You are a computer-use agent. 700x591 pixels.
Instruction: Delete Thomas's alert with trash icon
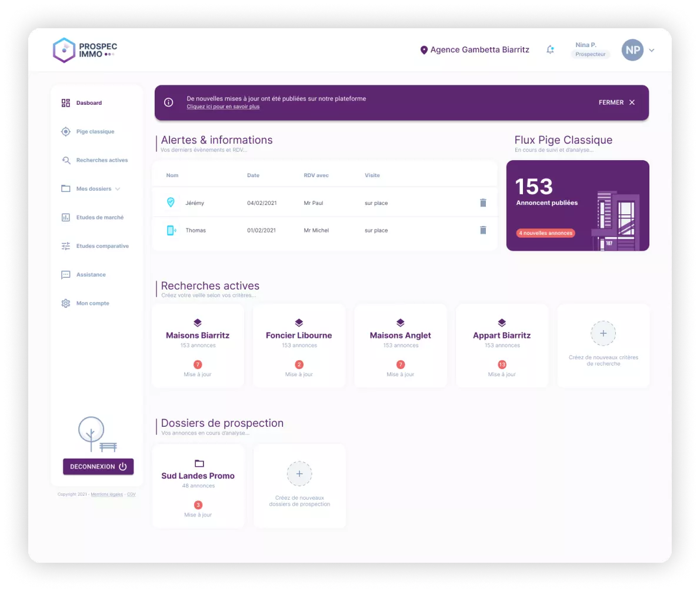click(x=483, y=230)
